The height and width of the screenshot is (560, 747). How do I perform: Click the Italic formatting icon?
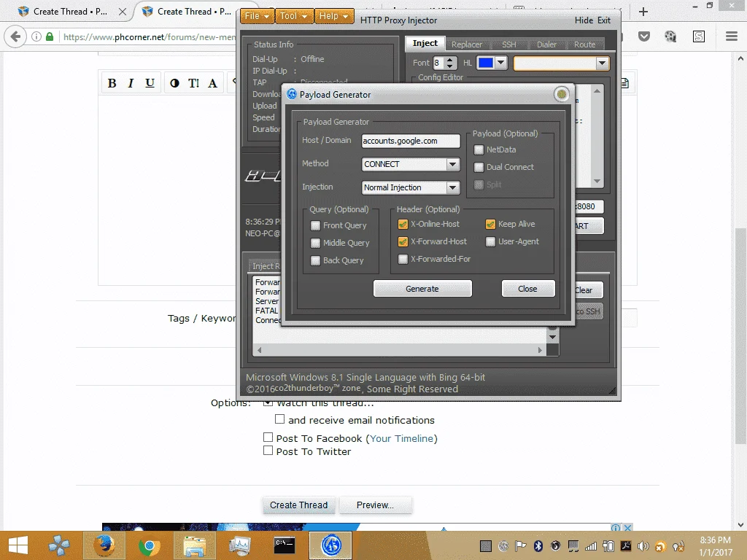tap(131, 83)
